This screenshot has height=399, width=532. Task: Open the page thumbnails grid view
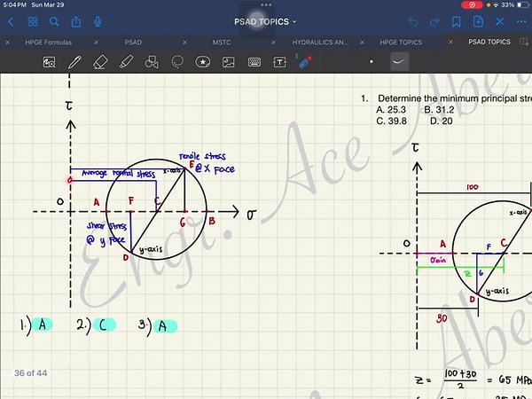pos(33,22)
